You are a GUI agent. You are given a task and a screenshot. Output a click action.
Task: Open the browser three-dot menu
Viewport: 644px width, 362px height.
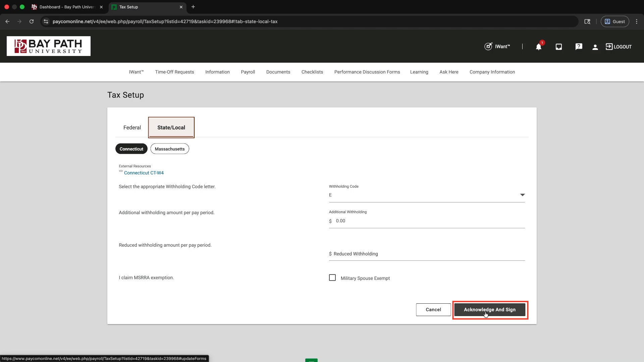[636, 21]
